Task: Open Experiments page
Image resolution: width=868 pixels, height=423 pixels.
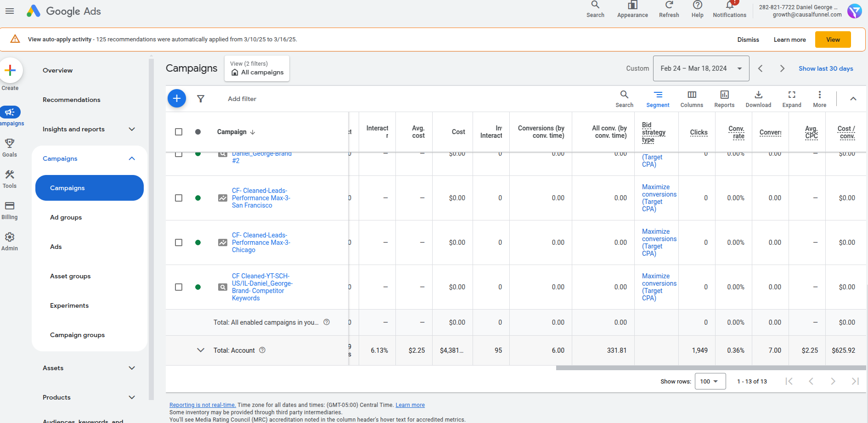Action: tap(69, 305)
